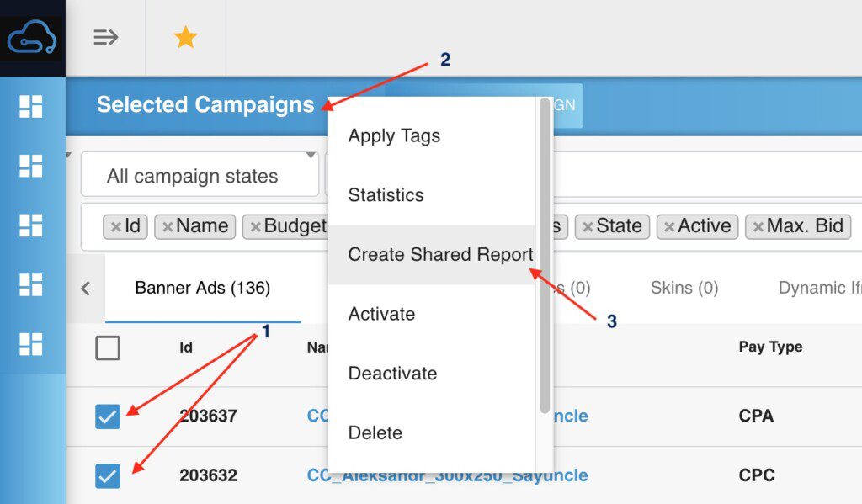The height and width of the screenshot is (504, 862).
Task: Open the first sidebar dashboard icon
Action: point(31,106)
